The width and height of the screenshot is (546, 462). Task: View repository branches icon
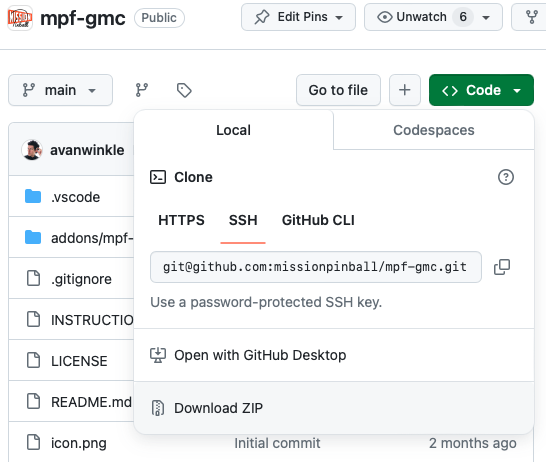(142, 90)
